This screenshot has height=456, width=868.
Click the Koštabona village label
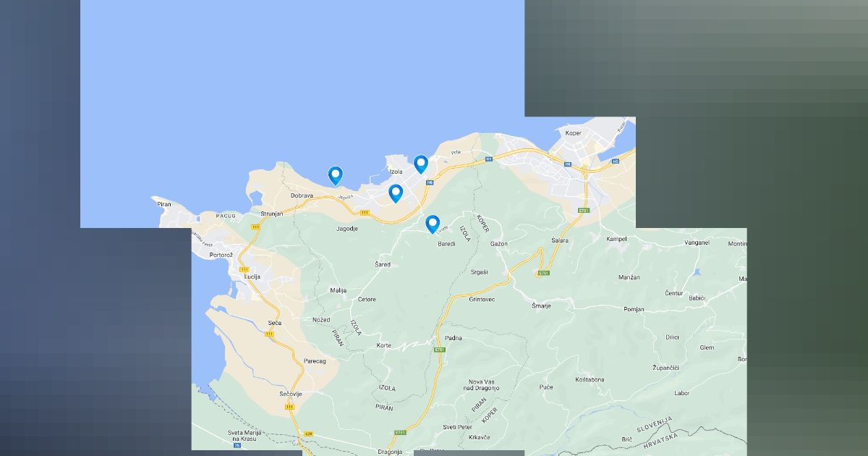click(x=590, y=379)
